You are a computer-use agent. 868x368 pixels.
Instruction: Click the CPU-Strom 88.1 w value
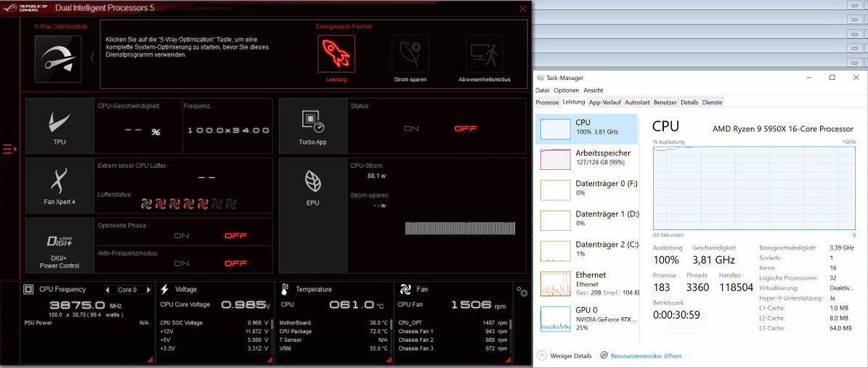pyautogui.click(x=376, y=177)
